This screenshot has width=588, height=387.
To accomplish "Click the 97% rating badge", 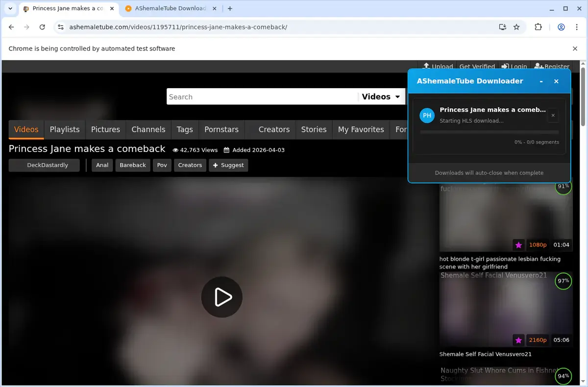I will (x=563, y=281).
